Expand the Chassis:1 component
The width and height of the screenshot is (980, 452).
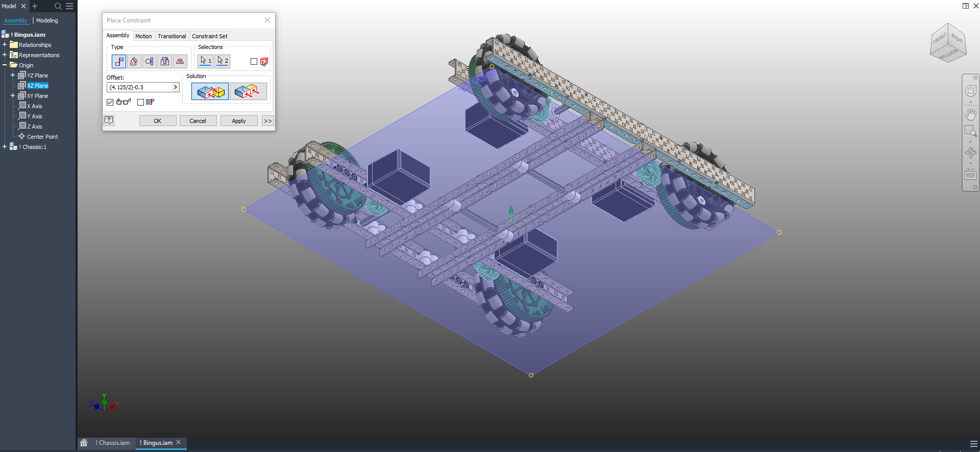click(5, 147)
